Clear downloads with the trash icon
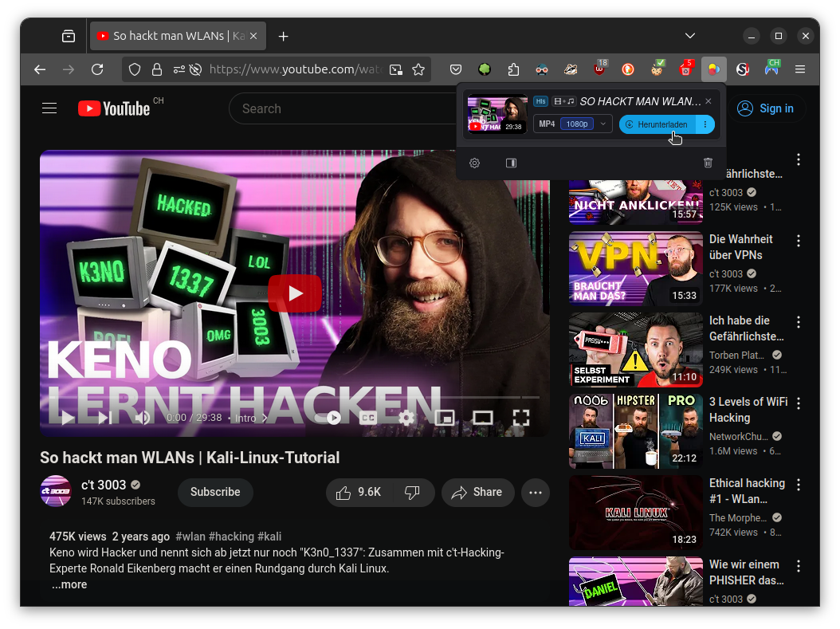The height and width of the screenshot is (629, 840). pos(708,163)
